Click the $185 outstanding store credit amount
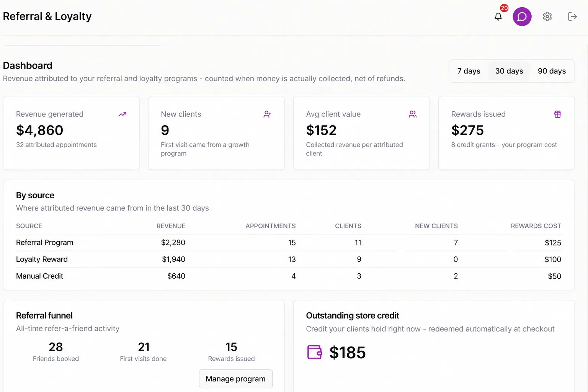 [348, 353]
